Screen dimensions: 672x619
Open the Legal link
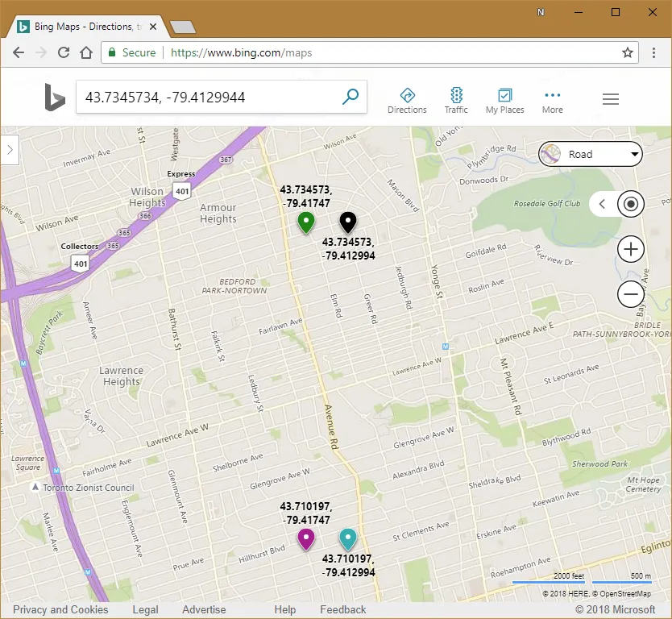(145, 609)
